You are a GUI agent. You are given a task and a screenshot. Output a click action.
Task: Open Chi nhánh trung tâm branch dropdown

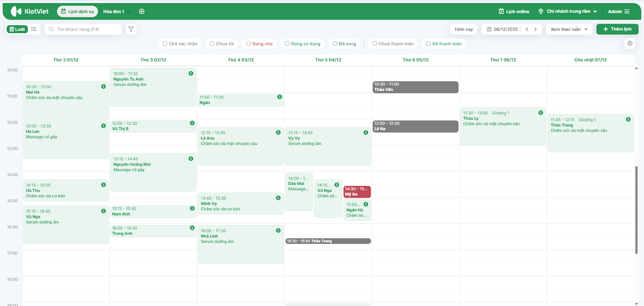click(x=568, y=12)
